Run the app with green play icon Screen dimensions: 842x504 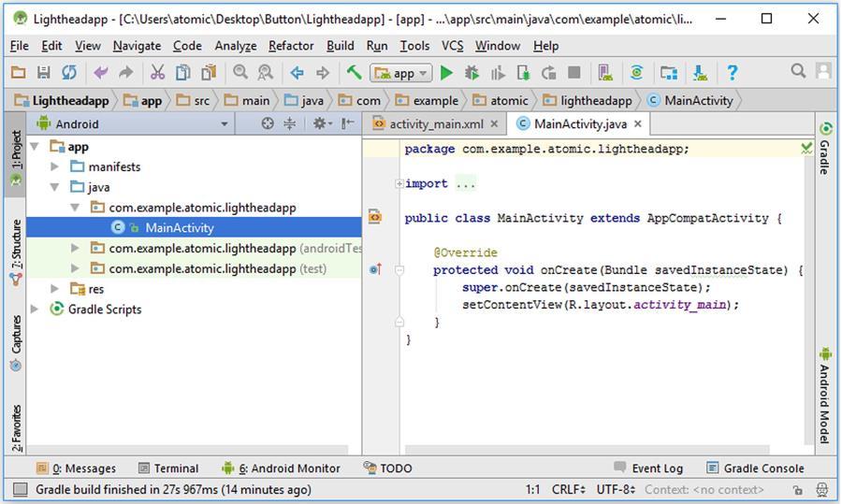pos(446,72)
